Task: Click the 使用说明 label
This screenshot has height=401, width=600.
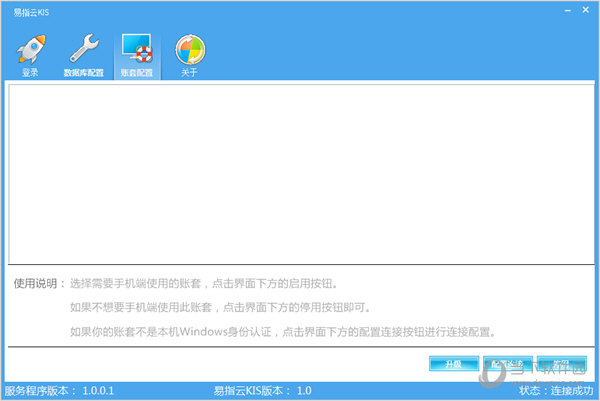Action: (39, 284)
